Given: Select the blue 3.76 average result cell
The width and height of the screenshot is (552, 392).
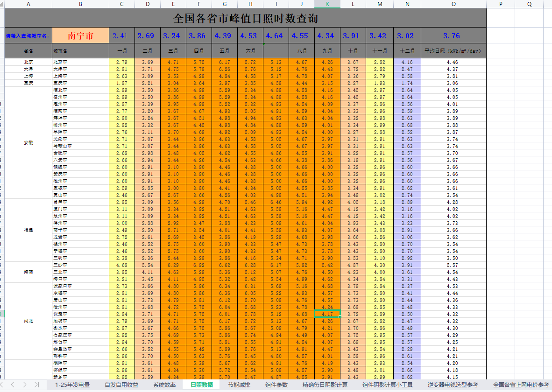Looking at the screenshot, I should 453,35.
